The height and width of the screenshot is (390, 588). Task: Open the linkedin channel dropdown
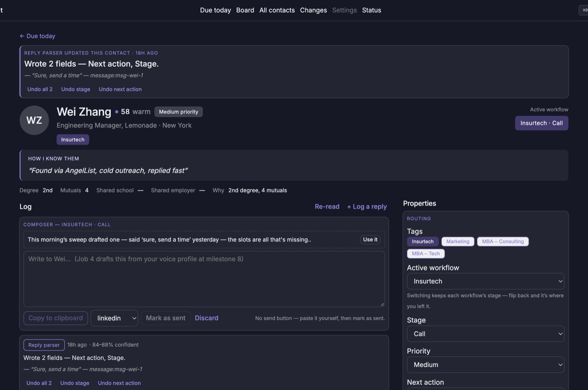pos(114,318)
